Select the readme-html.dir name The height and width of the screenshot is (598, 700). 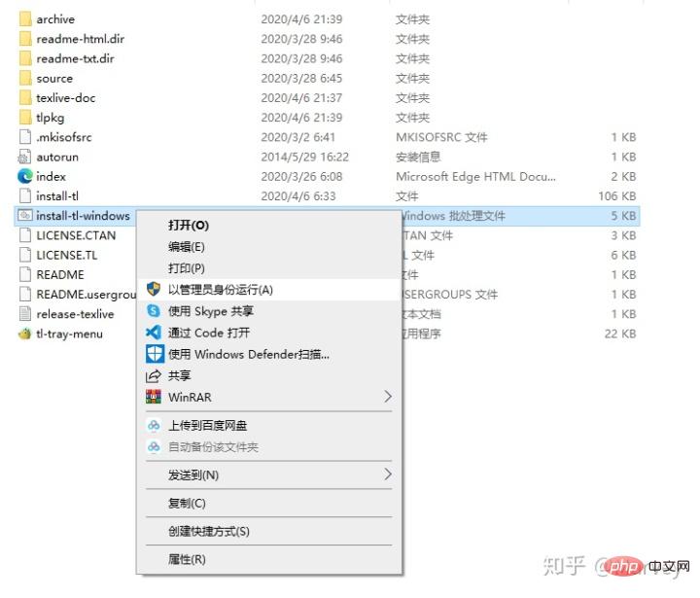click(81, 39)
